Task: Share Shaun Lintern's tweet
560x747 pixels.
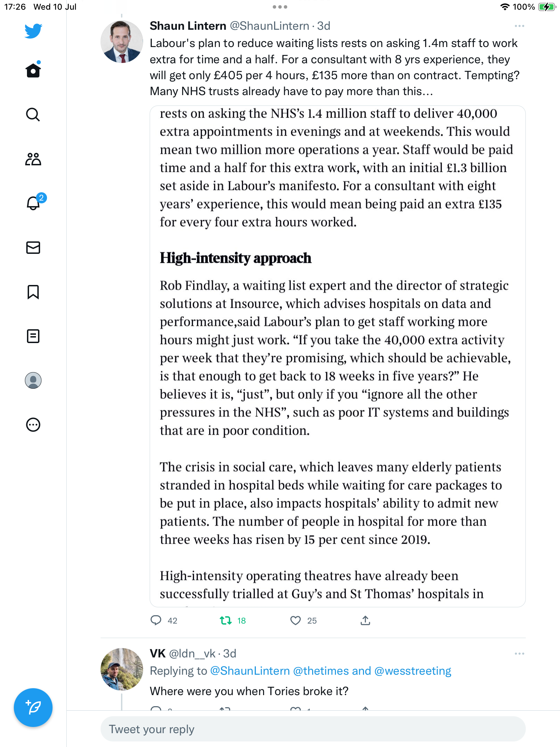Action: (x=365, y=620)
